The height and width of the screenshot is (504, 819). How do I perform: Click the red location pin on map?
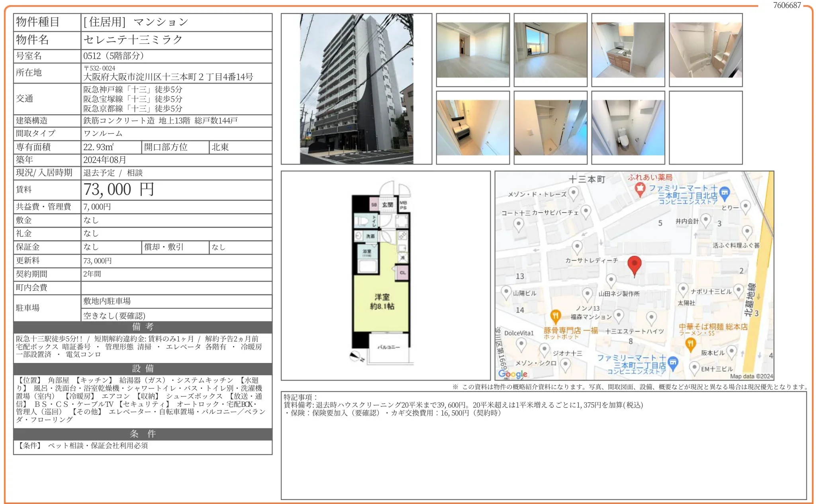(634, 265)
